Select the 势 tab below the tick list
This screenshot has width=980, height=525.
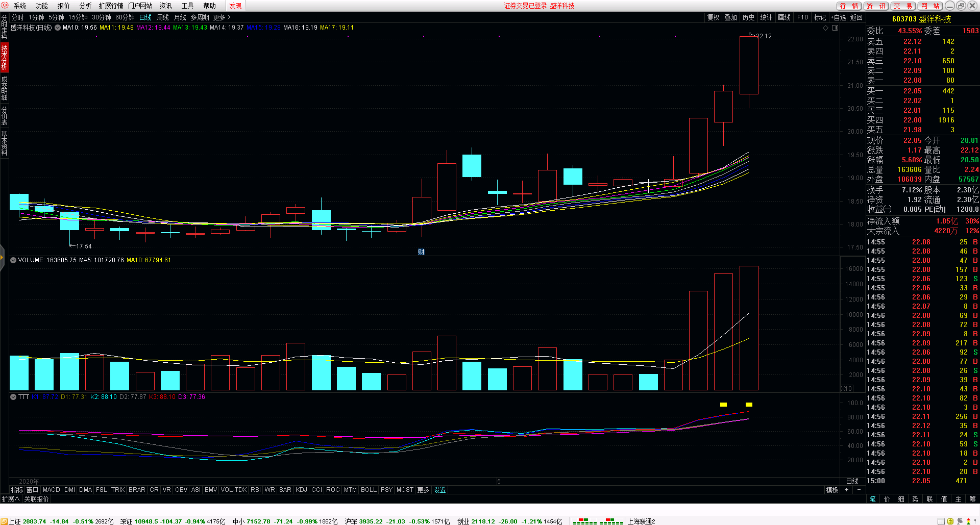(x=916, y=499)
